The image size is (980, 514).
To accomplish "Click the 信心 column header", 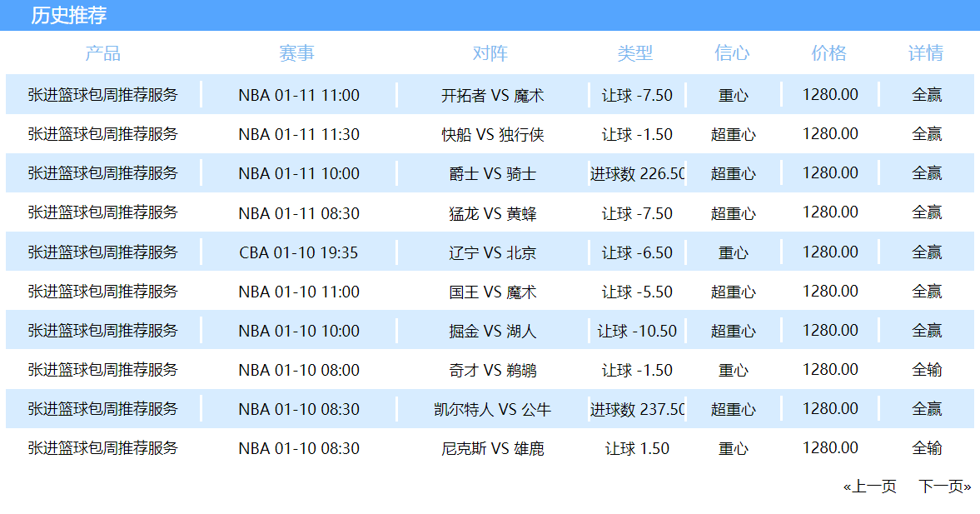I will coord(733,53).
